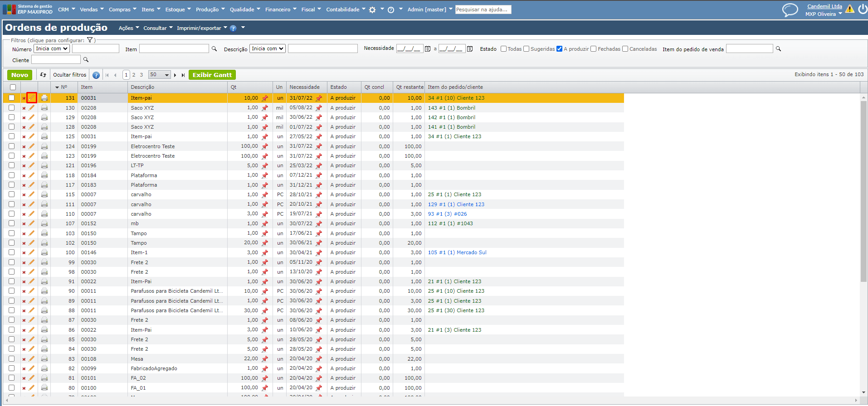Click the yellow warning alert icon
The width and height of the screenshot is (868, 406).
849,9
